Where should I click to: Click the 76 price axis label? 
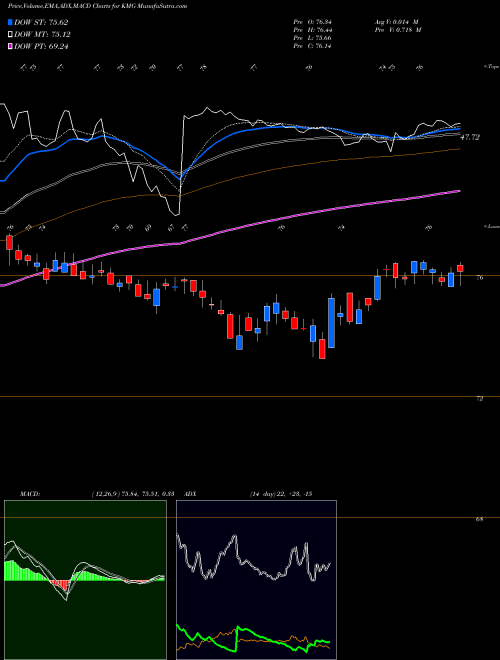click(479, 278)
